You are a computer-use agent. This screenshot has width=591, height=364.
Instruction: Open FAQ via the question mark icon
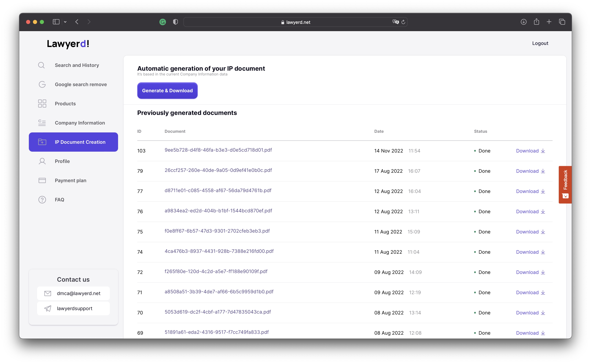[42, 199]
